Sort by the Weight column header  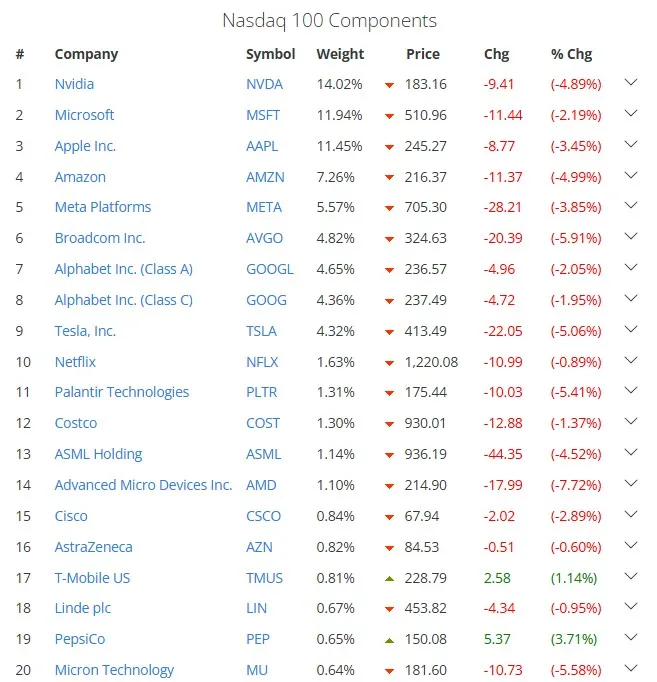coord(340,54)
